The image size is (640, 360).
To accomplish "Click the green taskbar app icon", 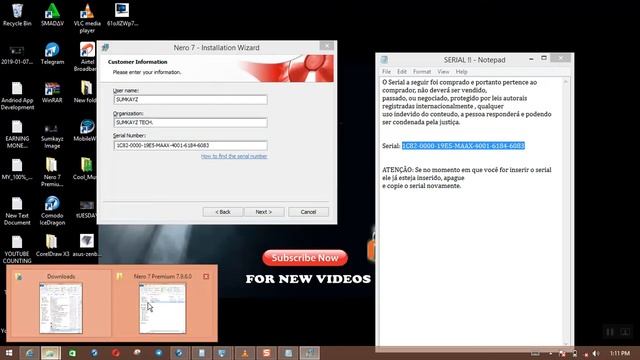I will point(72,353).
